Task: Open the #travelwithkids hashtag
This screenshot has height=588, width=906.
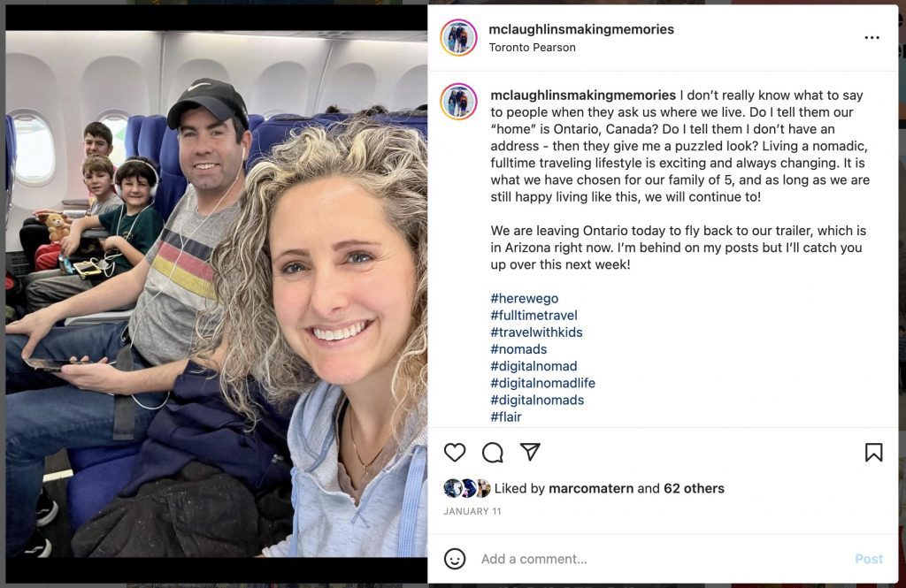Action: click(x=536, y=332)
